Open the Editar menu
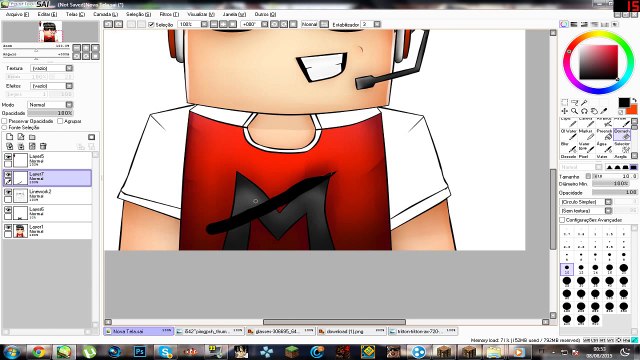Image resolution: width=640 pixels, height=360 pixels. (47, 14)
